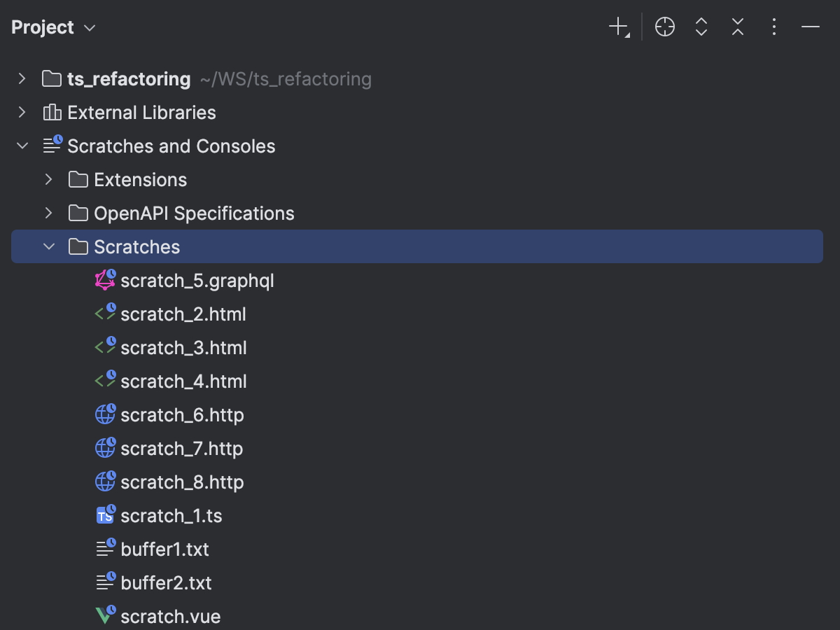The height and width of the screenshot is (630, 840).
Task: Collapse the Scratches and Consoles node
Action: click(x=22, y=146)
